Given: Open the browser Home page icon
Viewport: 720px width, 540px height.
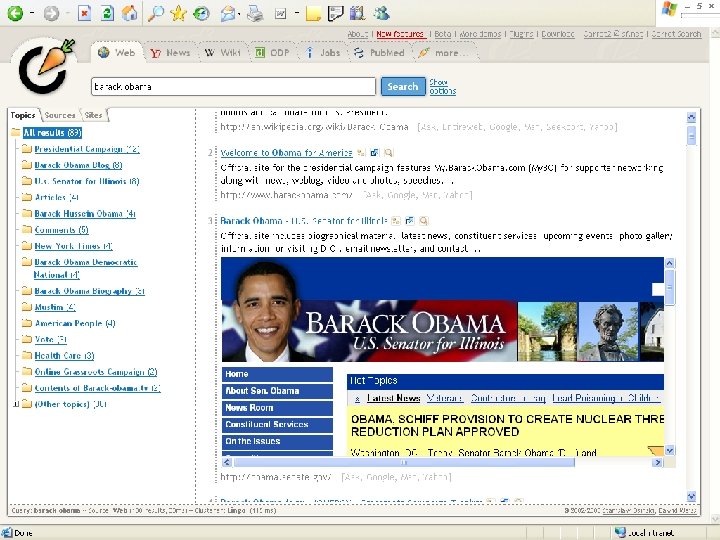Looking at the screenshot, I should tap(129, 13).
